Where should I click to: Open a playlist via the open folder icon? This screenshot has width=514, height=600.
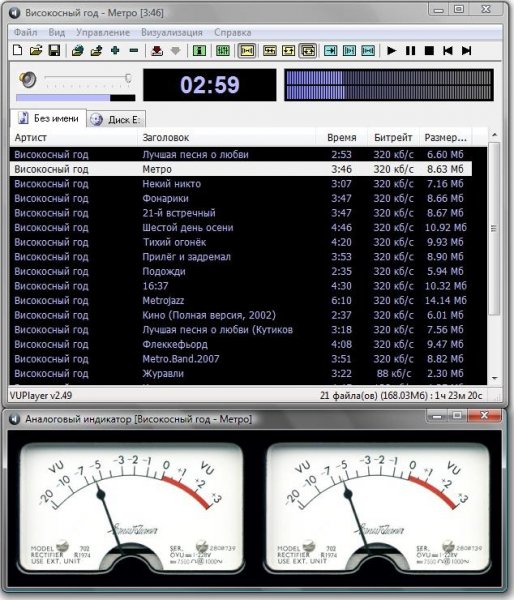(x=36, y=51)
